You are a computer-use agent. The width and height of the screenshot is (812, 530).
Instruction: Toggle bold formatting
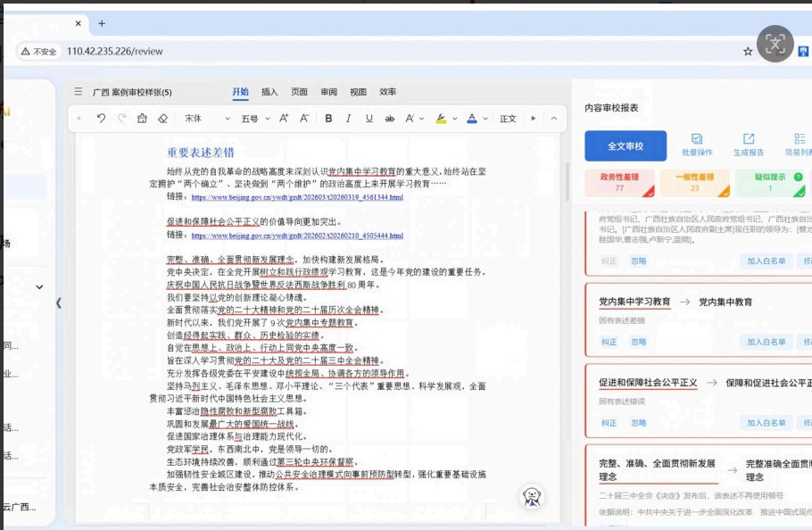[328, 119]
